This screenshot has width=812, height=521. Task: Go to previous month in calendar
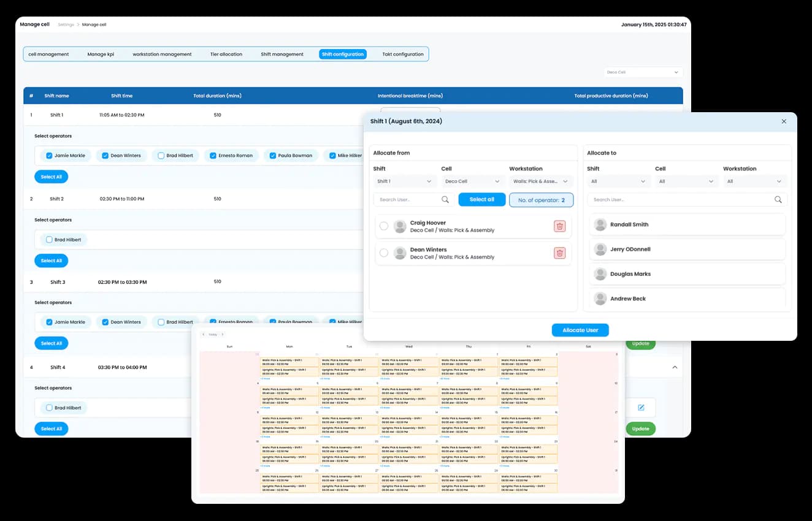[x=203, y=335]
